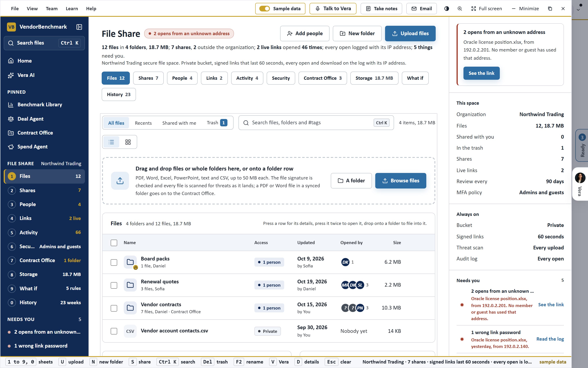
Task: Click sidebar Search files box
Action: [x=44, y=43]
